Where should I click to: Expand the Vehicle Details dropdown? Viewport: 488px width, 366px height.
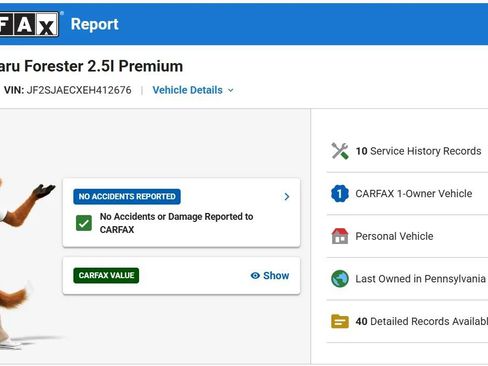pos(193,90)
